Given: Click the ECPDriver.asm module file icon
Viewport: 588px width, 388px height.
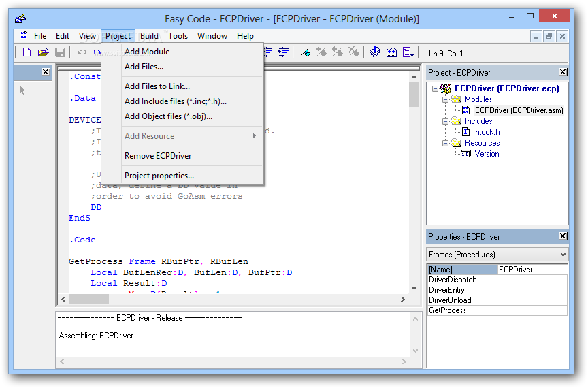Looking at the screenshot, I should pos(465,110).
